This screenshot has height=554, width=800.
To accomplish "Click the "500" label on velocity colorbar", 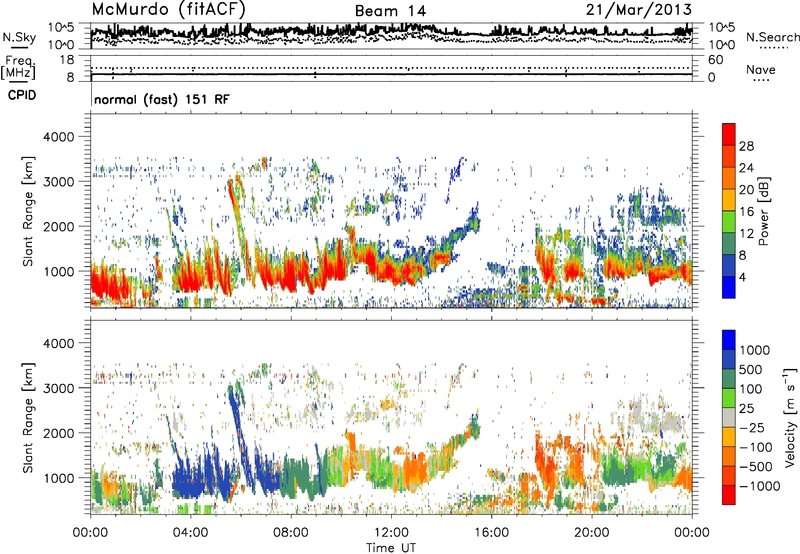I will pos(752,370).
